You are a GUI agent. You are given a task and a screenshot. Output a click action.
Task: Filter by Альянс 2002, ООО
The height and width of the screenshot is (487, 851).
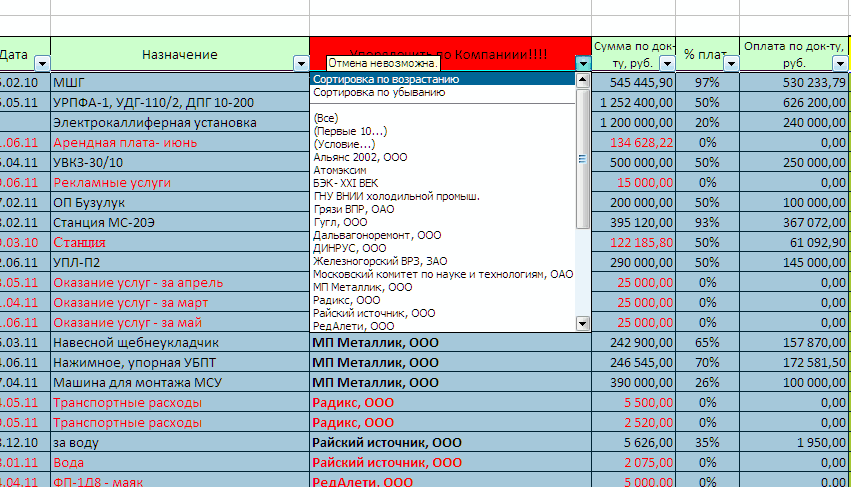(443, 157)
